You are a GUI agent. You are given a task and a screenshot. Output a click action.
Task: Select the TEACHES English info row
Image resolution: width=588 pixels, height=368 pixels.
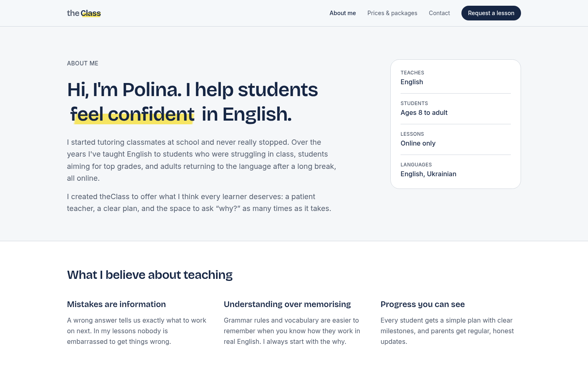coord(456,78)
